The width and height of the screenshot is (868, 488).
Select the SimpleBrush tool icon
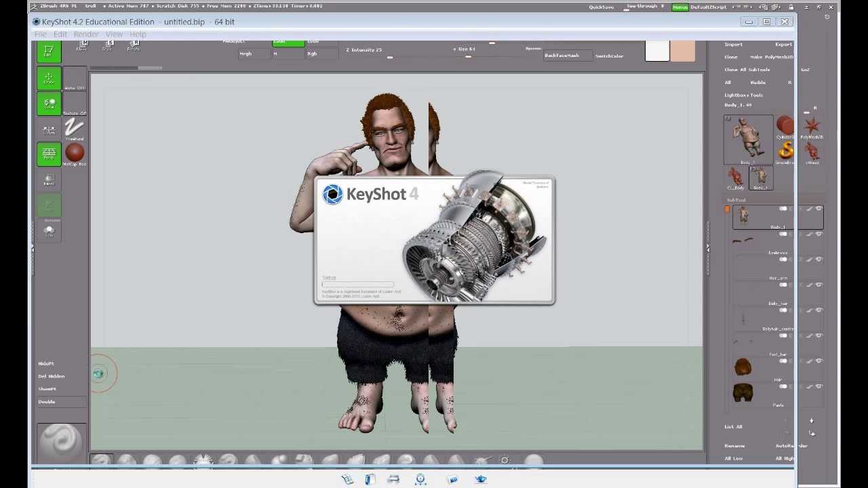785,152
